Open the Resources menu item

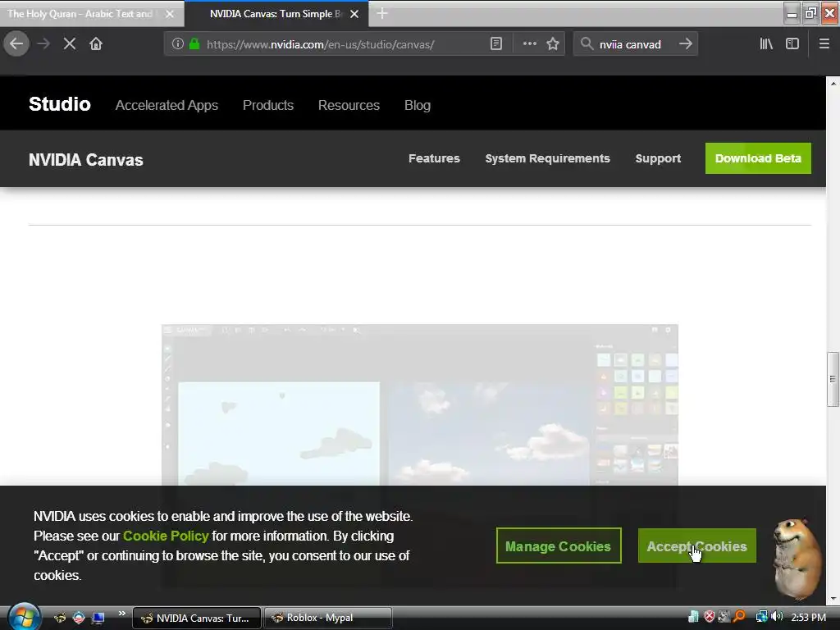349,105
